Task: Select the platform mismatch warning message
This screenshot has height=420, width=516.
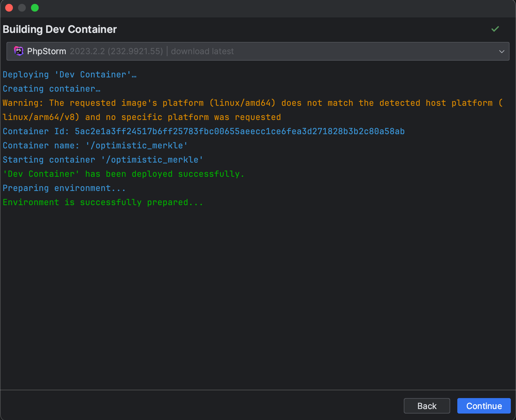Action: (252, 103)
